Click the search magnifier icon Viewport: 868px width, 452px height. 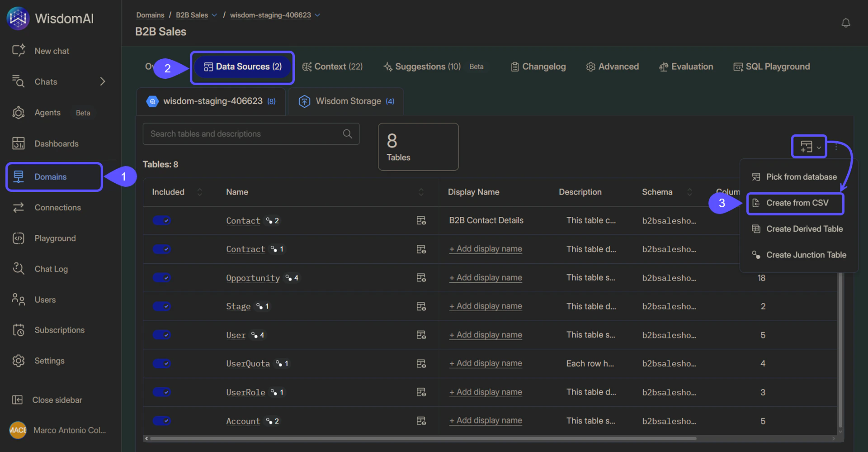point(347,134)
